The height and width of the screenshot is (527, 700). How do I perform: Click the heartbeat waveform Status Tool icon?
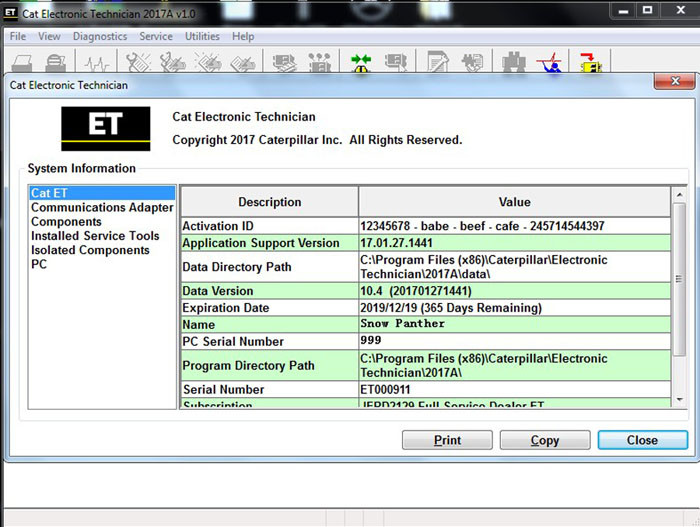(x=97, y=62)
